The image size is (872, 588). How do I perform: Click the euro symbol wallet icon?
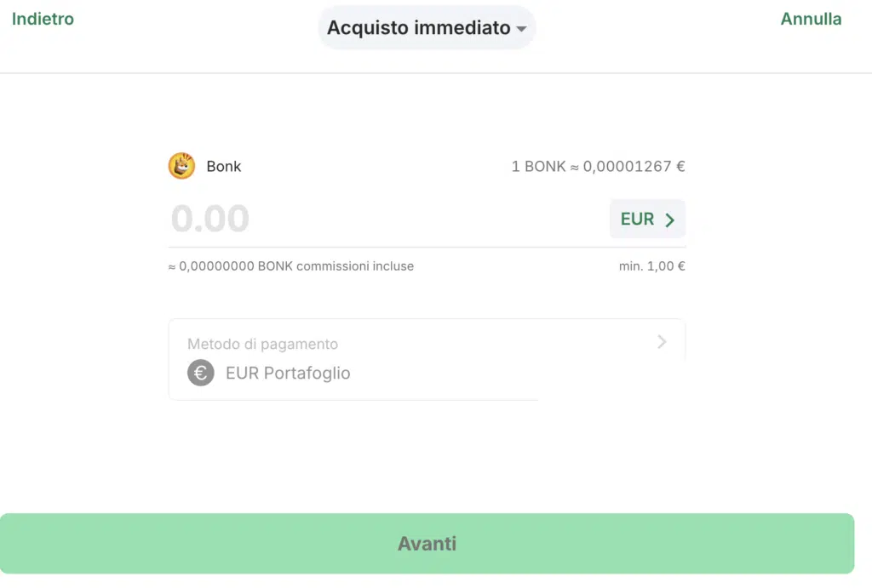(201, 373)
